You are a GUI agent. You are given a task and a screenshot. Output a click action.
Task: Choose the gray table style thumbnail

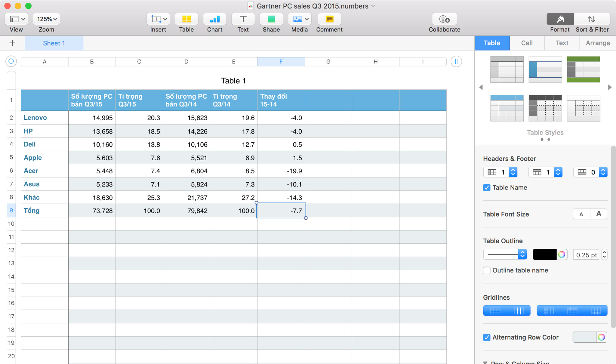[507, 69]
